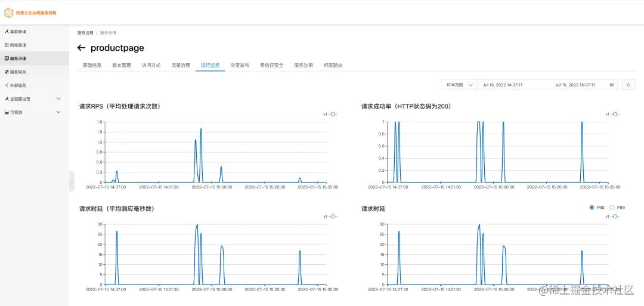Click the 服务治理 breadcrumb link
The height and width of the screenshot is (306, 644).
(x=85, y=33)
